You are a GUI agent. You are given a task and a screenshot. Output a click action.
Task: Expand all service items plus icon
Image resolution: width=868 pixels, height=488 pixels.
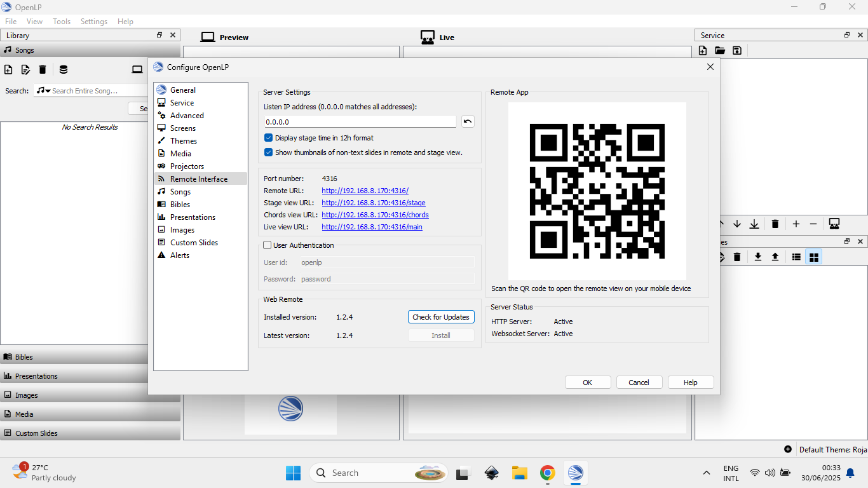(796, 224)
